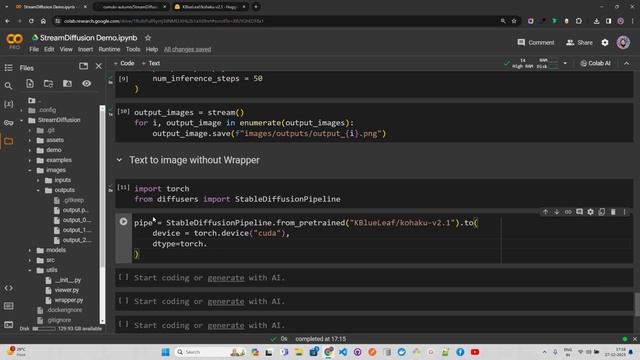The image size is (640, 360).
Task: Open the find and replace sidebar
Action: (8, 86)
